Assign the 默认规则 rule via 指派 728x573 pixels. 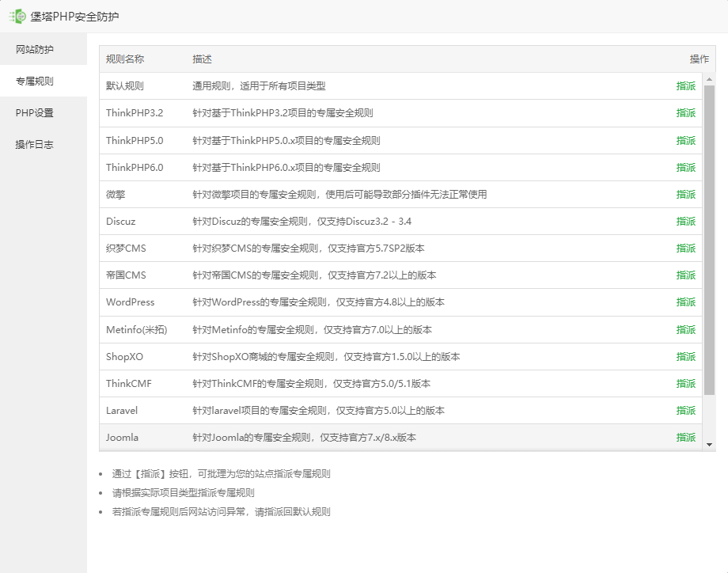coord(686,86)
